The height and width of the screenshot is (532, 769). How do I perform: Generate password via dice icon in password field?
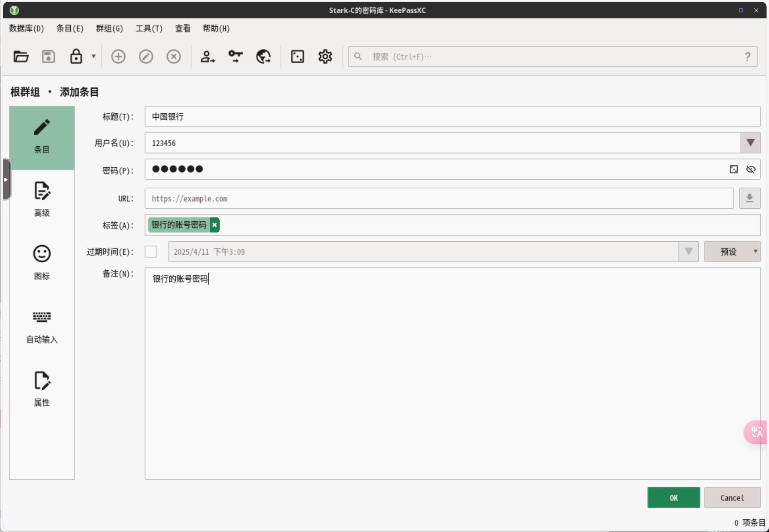coord(733,170)
